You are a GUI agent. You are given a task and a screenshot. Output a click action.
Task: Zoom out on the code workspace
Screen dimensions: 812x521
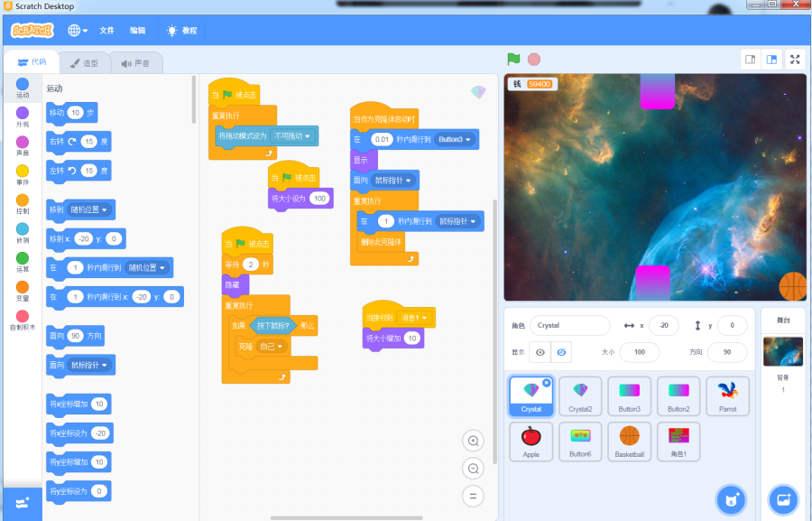click(472, 469)
